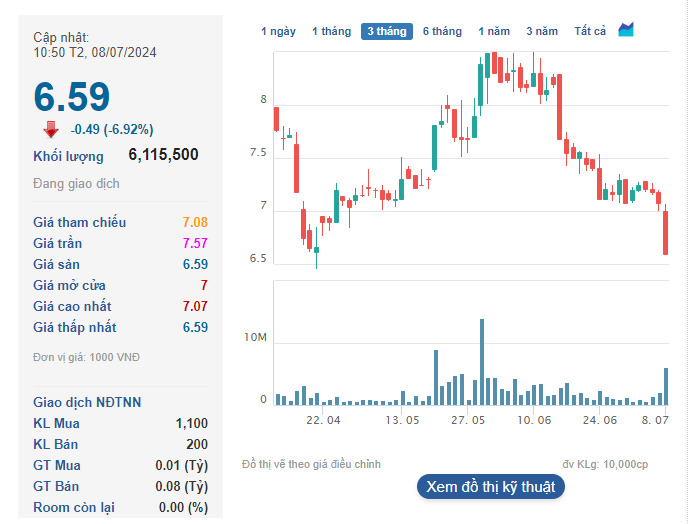Show the 6 tháng chart period
Viewport: 690px width, 524px height.
[442, 31]
